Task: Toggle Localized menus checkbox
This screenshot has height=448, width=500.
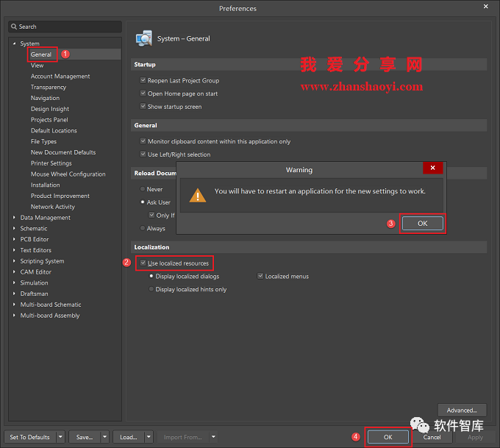Action: pyautogui.click(x=260, y=277)
